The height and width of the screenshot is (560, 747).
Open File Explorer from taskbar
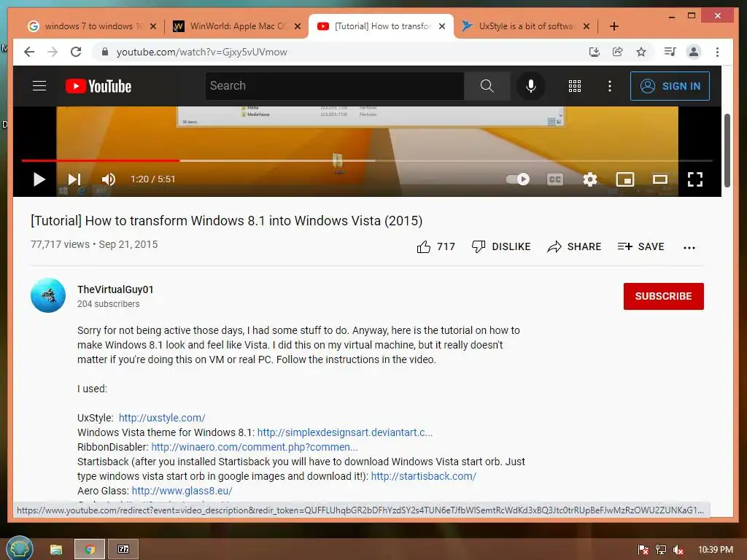point(56,550)
